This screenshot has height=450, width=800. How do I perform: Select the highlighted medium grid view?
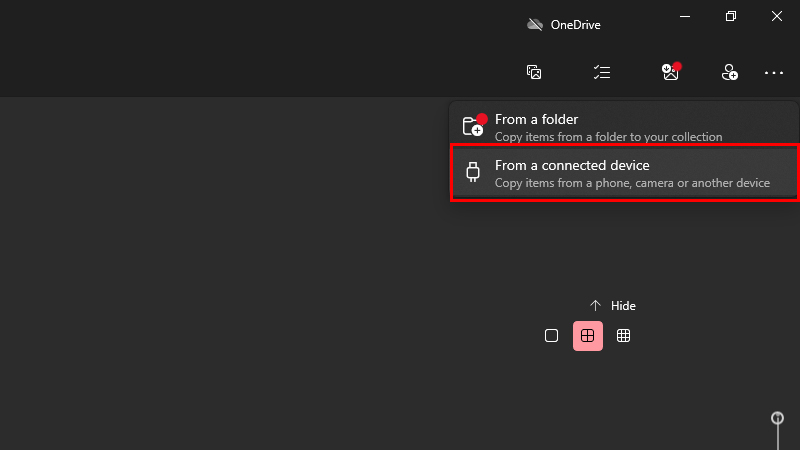tap(588, 336)
